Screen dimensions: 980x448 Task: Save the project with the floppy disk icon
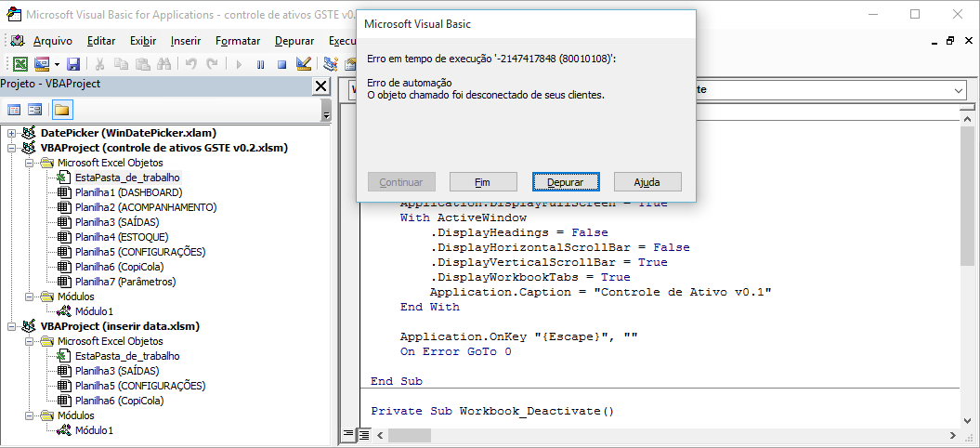click(x=73, y=64)
